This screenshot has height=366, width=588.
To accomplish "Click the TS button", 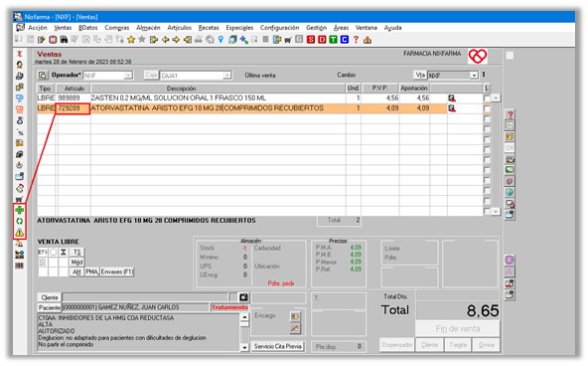I will [76, 252].
